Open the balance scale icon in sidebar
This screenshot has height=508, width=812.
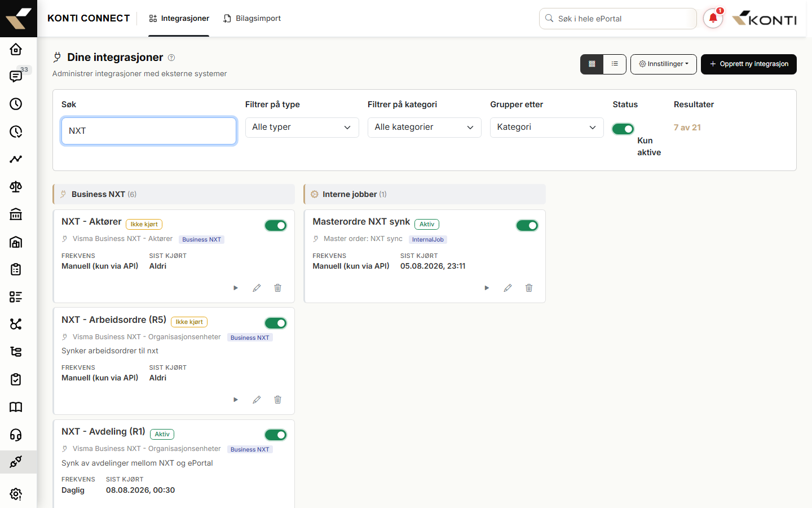(16, 187)
